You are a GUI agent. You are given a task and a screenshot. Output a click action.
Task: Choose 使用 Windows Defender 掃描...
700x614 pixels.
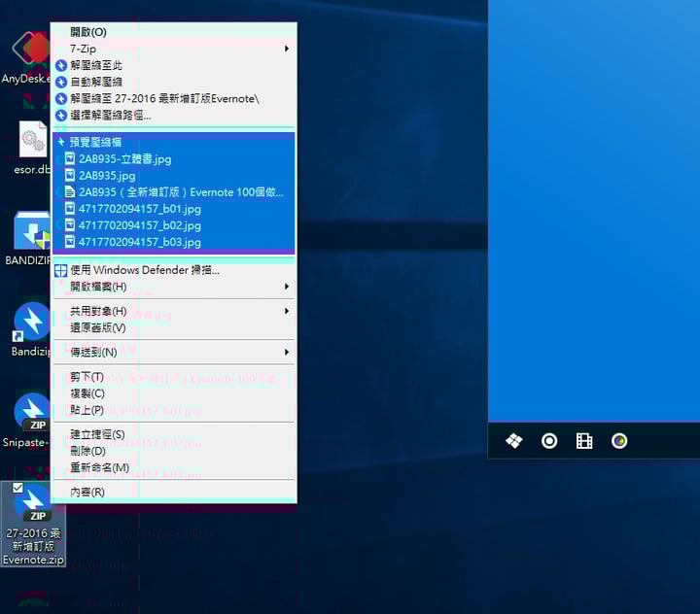pos(174,270)
